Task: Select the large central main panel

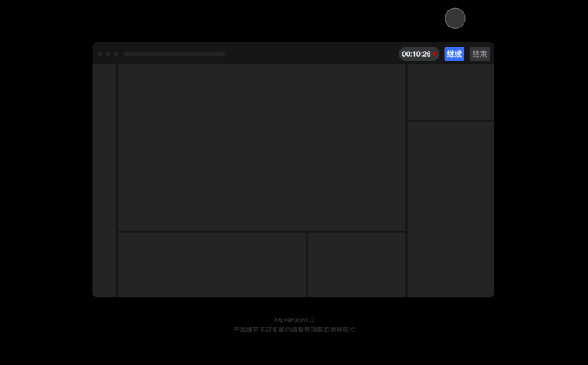Action: pyautogui.click(x=261, y=148)
